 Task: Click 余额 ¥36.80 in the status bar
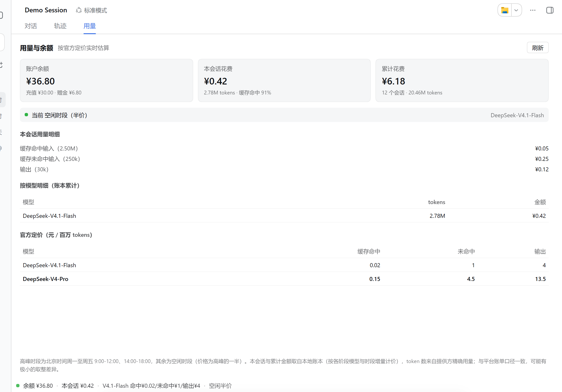(x=38, y=386)
